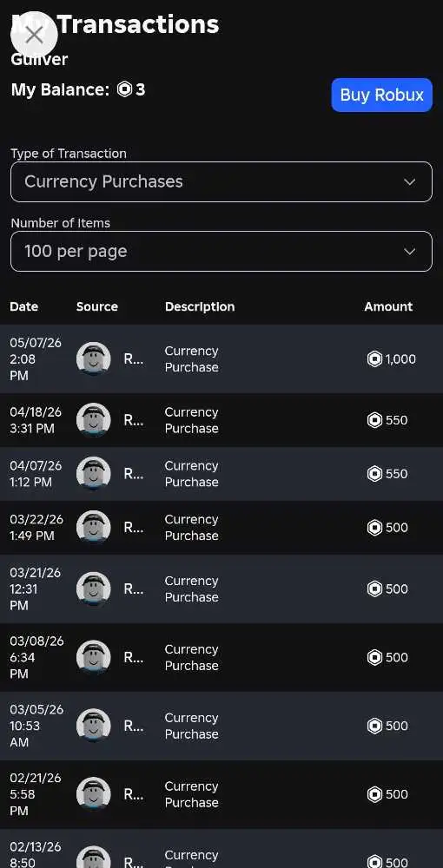Tap the Buy Robux button
443x868 pixels.
[381, 95]
